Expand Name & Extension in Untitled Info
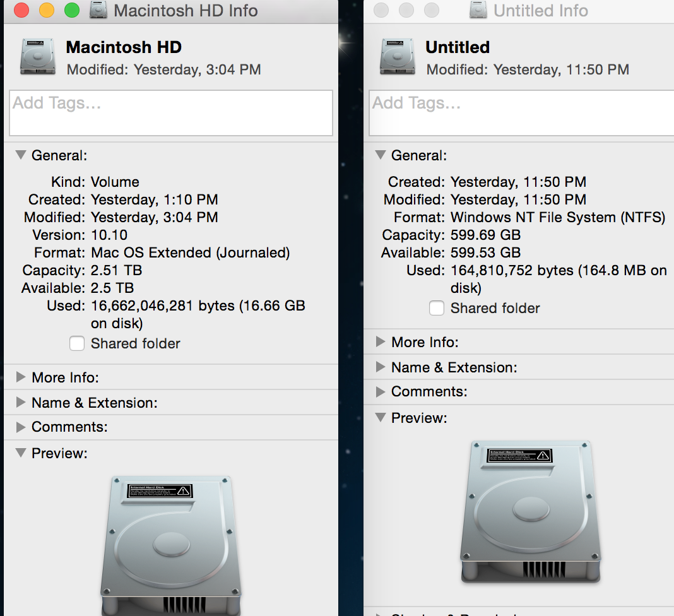The height and width of the screenshot is (616, 674). click(x=381, y=367)
